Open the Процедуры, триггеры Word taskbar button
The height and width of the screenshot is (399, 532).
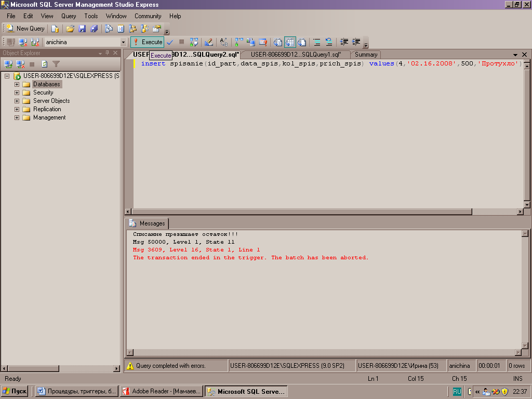(77, 392)
